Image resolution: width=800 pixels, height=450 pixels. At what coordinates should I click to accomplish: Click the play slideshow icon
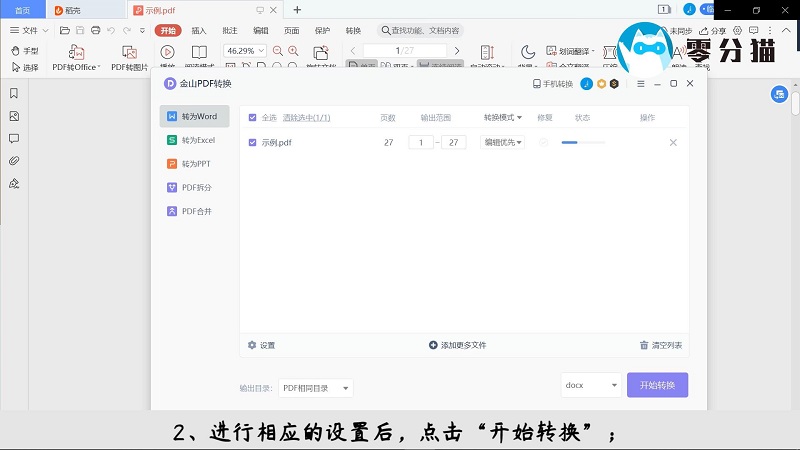(167, 52)
